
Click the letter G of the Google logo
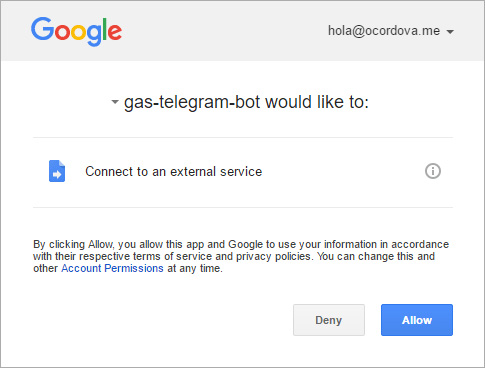43,29
